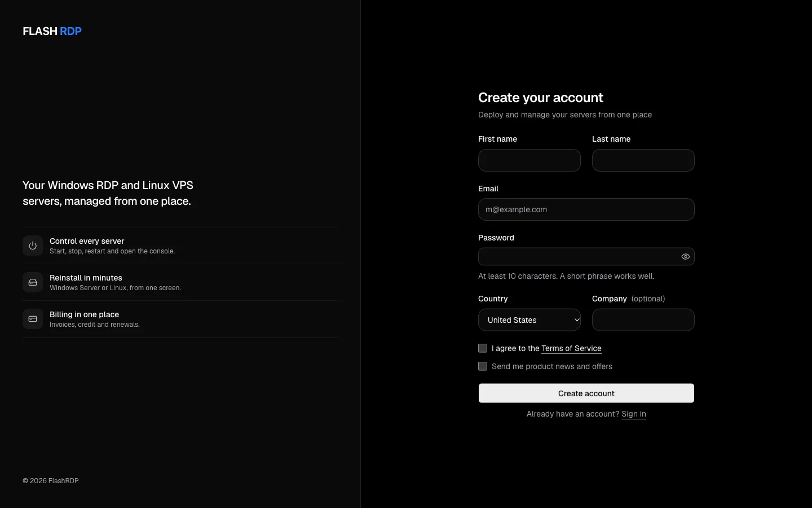Image resolution: width=812 pixels, height=508 pixels.
Task: Click the Create account button
Action: tap(586, 393)
